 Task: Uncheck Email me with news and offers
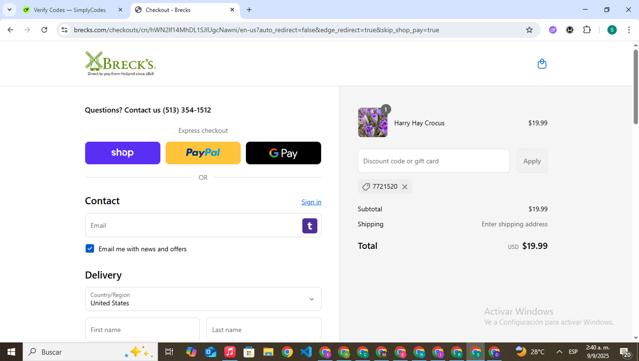[x=90, y=249]
